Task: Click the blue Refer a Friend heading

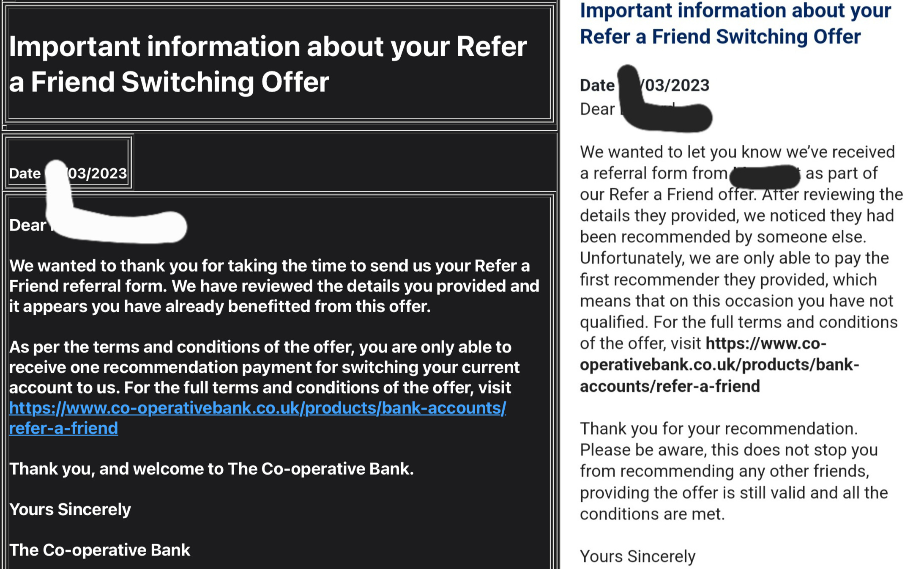Action: point(735,23)
